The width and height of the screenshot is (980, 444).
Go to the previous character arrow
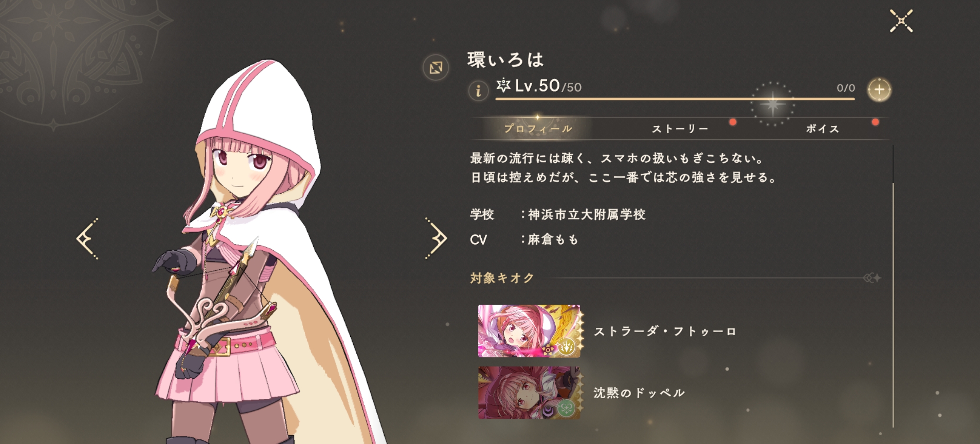point(88,239)
